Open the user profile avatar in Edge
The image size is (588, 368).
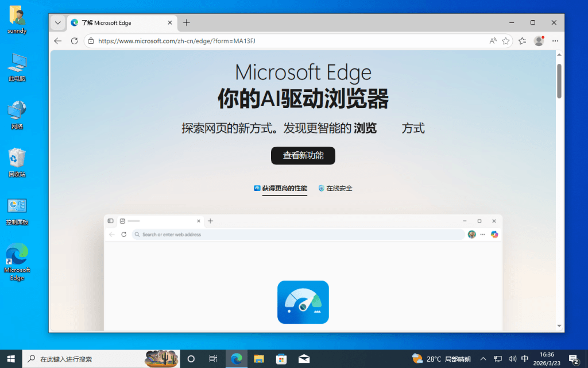click(x=539, y=41)
